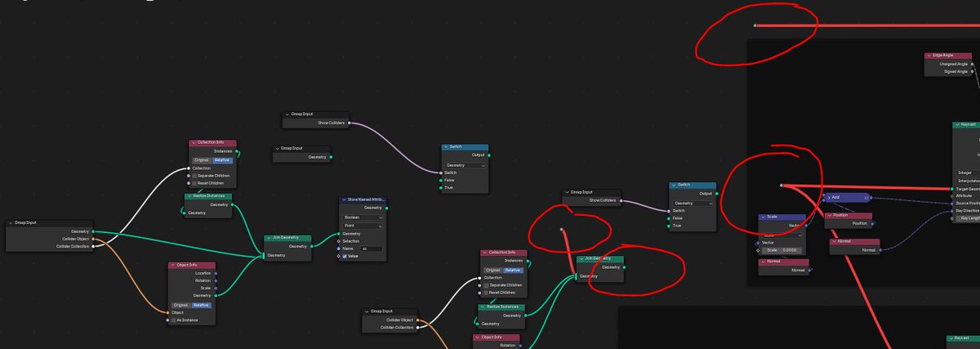This screenshot has height=349, width=980.
Task: Click Attribute input socket on Raycast node
Action: click(954, 196)
